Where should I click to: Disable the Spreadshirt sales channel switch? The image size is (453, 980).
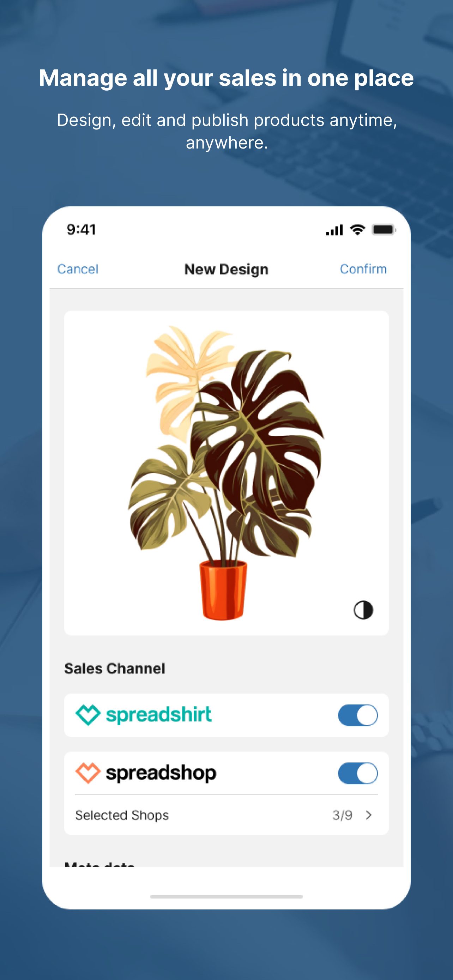coord(358,715)
